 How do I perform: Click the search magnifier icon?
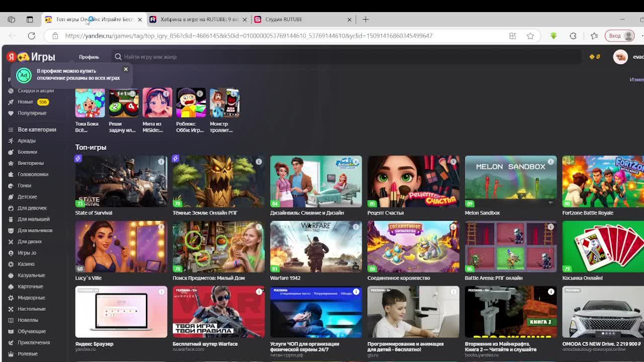tap(118, 57)
